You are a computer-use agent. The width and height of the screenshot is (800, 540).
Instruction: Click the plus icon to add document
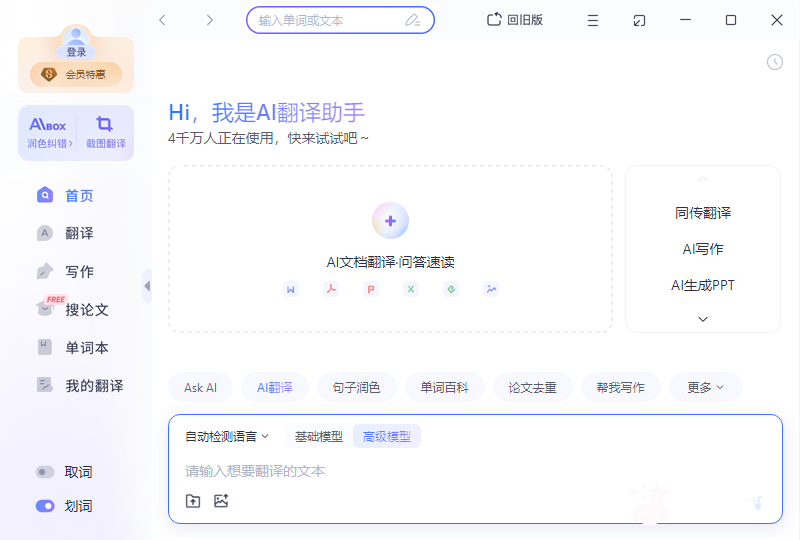click(x=390, y=221)
